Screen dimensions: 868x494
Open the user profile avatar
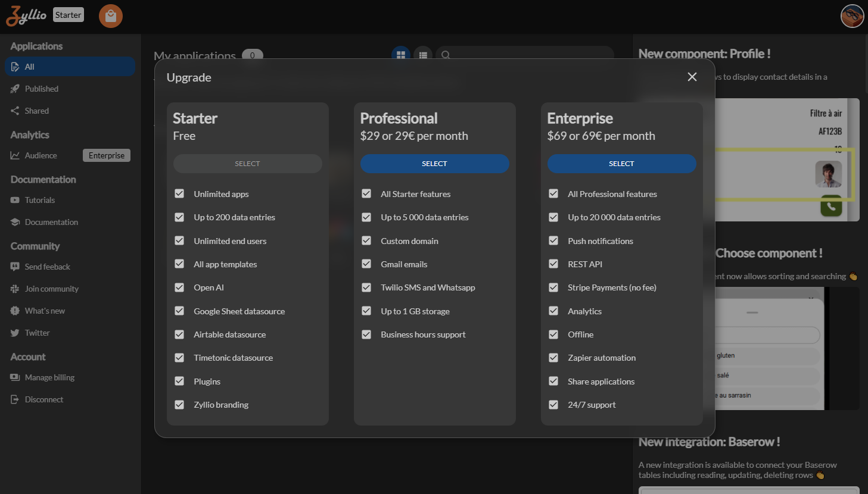852,16
